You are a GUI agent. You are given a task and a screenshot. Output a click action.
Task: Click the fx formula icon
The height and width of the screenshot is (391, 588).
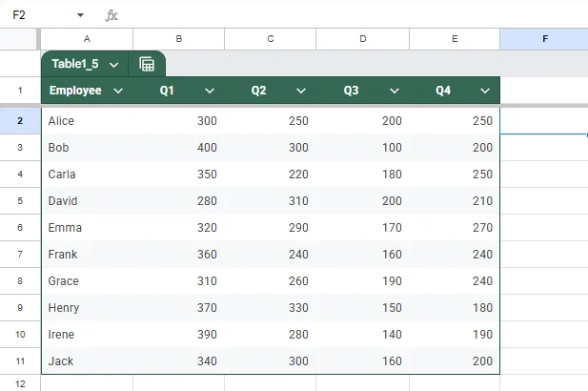coord(112,15)
